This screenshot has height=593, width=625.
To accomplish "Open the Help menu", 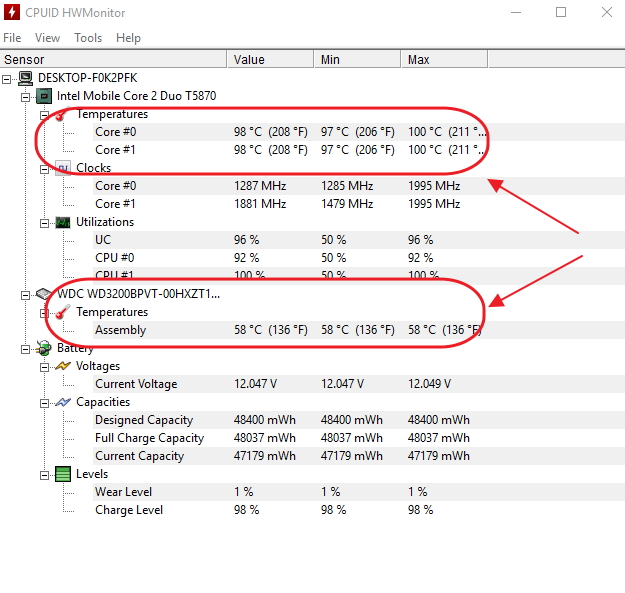I will coord(128,38).
